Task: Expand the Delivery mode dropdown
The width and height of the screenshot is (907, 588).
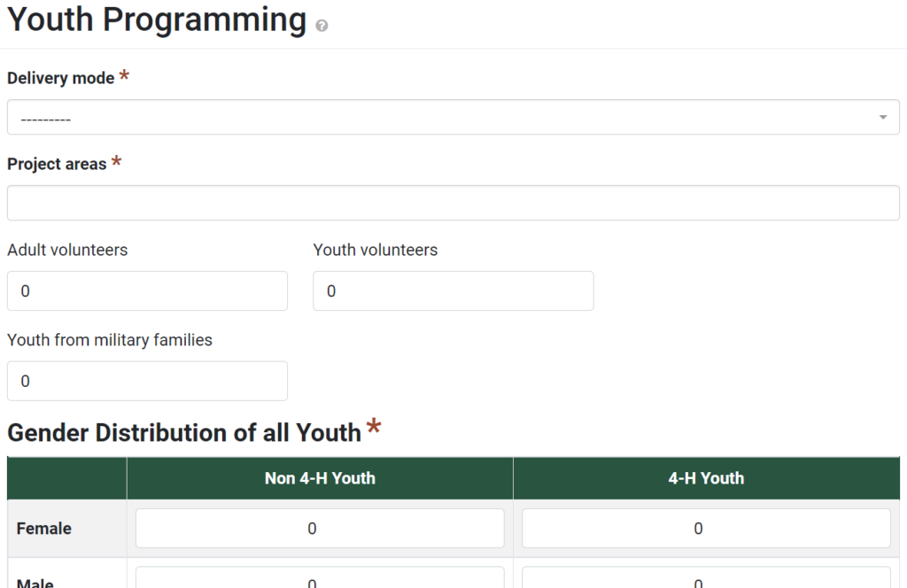Action: tap(453, 116)
